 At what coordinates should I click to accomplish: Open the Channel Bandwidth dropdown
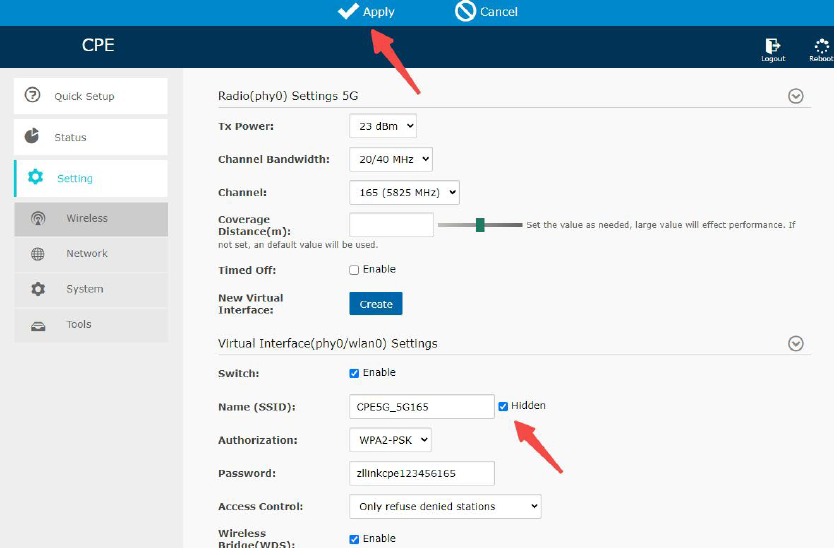pyautogui.click(x=390, y=159)
